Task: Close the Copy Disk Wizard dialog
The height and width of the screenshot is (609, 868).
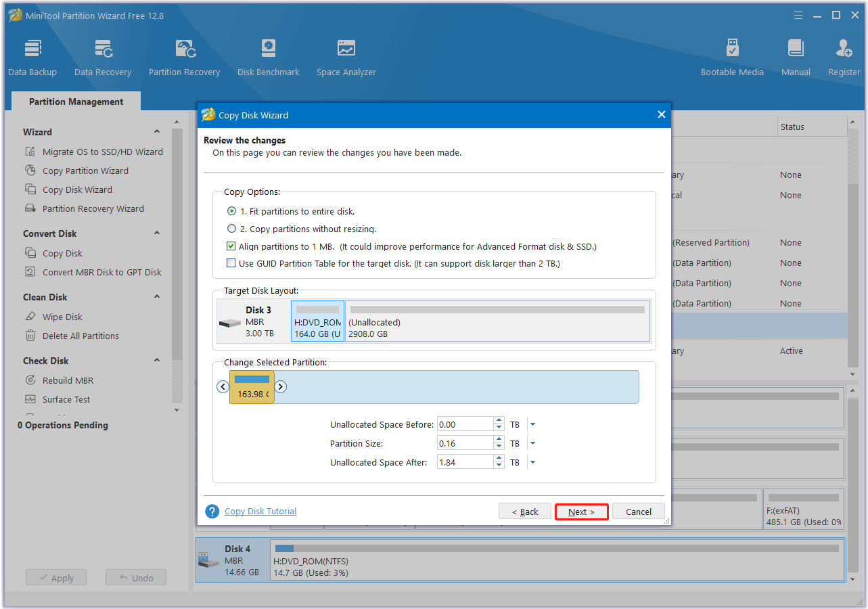Action: [x=662, y=115]
